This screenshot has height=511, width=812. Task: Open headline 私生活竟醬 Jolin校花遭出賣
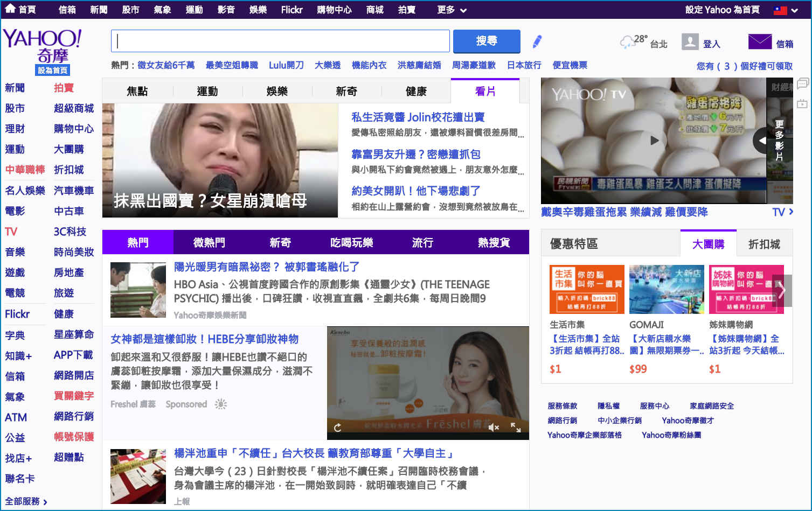(x=418, y=117)
